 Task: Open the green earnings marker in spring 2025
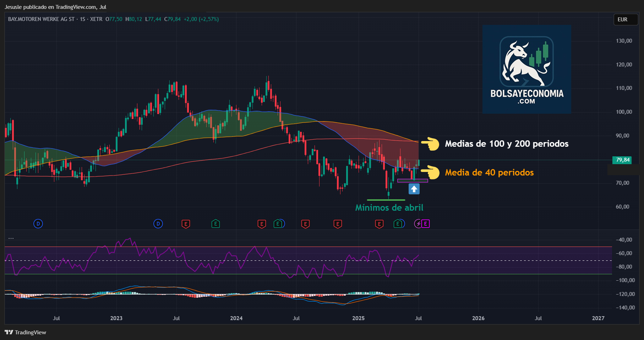[398, 224]
